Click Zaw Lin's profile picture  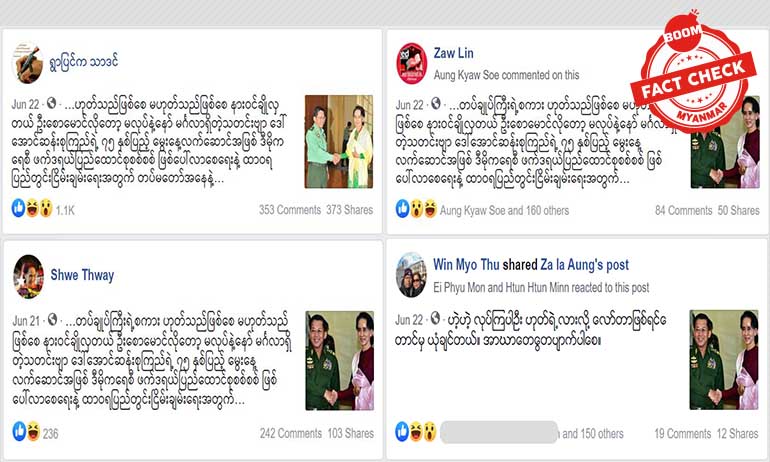412,63
